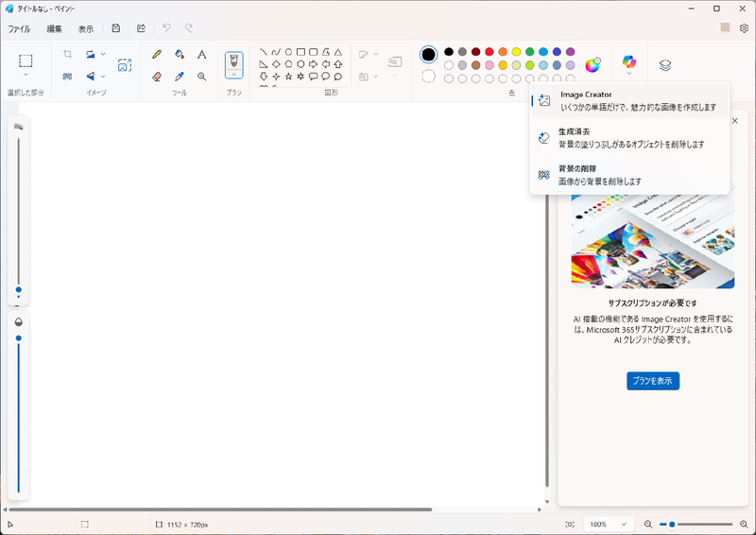
Task: Select the Magnifier tool
Action: (201, 77)
